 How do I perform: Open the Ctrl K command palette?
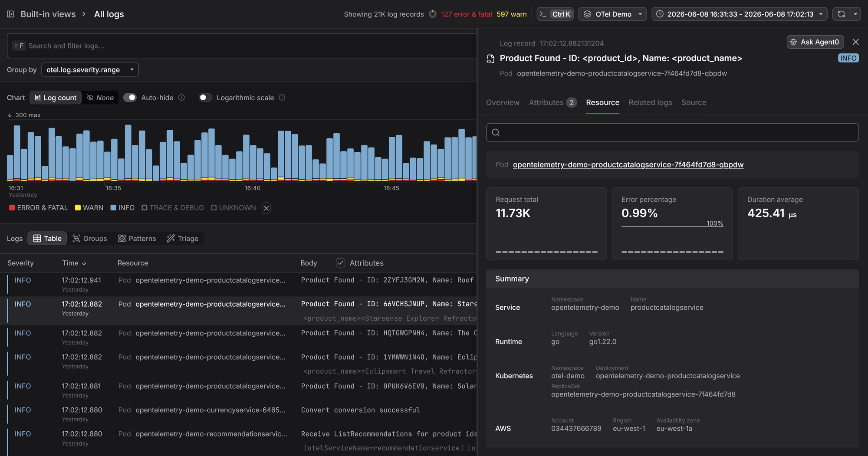(555, 14)
